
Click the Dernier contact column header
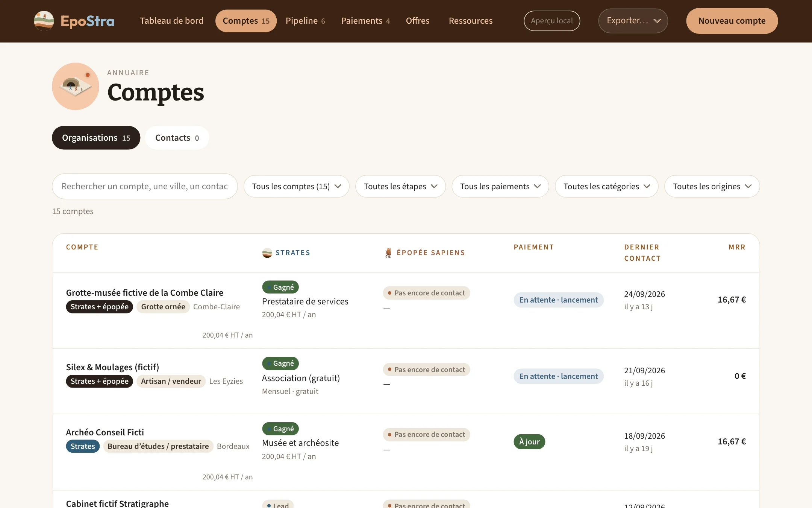[642, 253]
